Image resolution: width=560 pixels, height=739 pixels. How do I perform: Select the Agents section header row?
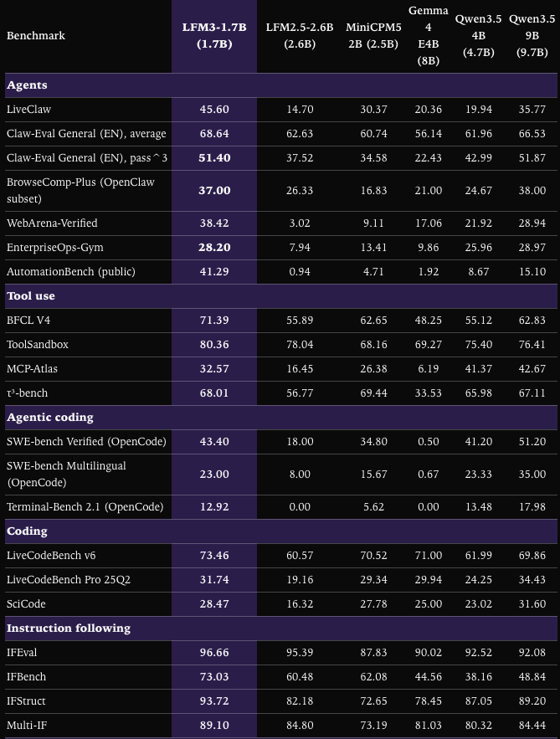click(281, 85)
